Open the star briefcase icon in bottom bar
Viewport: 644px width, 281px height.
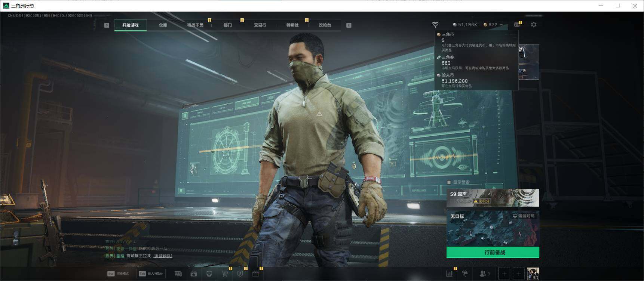tap(194, 274)
